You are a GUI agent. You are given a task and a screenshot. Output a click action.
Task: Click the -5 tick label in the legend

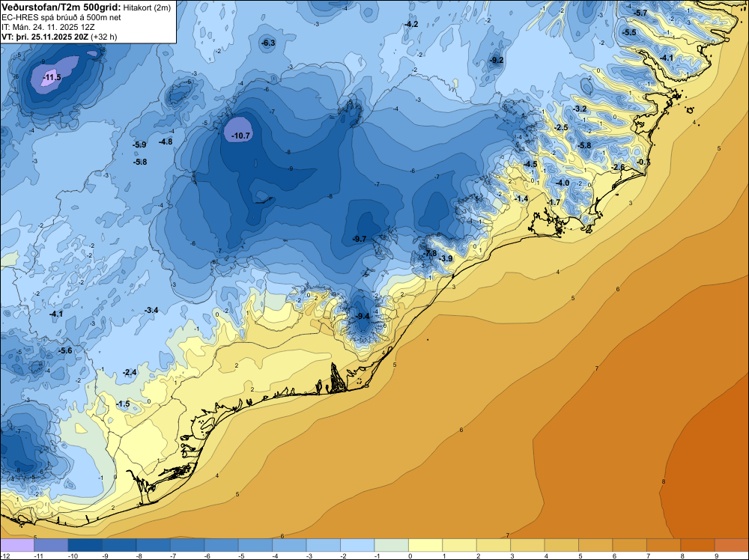pos(241,556)
